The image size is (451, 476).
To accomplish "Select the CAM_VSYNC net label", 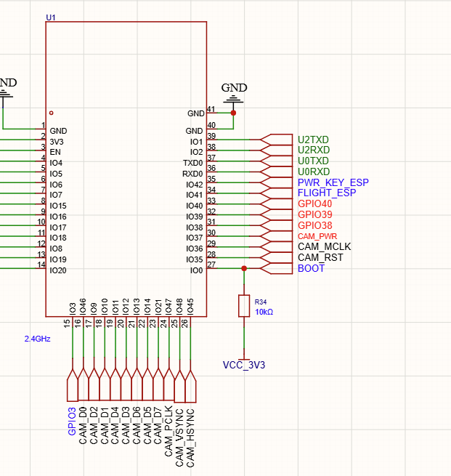I will (179, 437).
